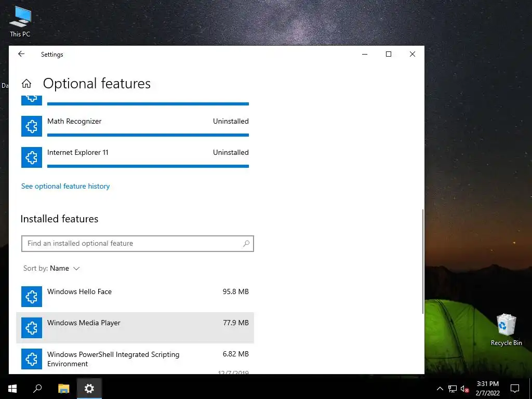Click the Internet Explorer 11 puzzle icon

coord(32,157)
